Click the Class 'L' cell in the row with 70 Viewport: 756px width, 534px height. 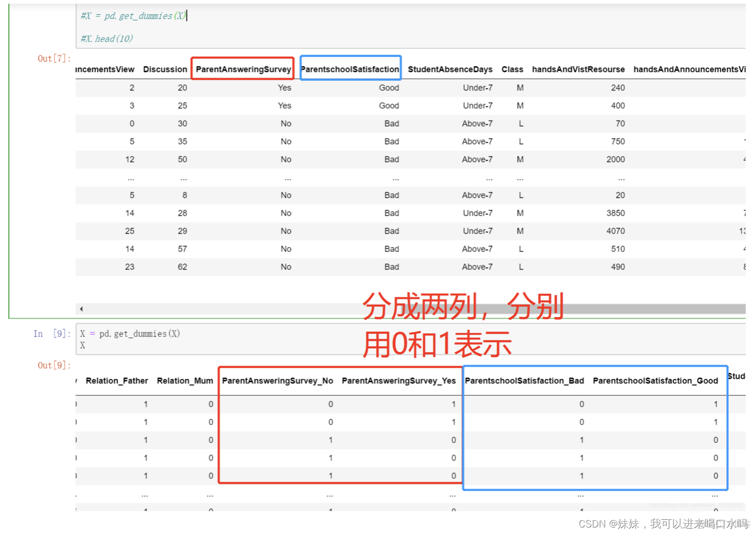coord(521,124)
